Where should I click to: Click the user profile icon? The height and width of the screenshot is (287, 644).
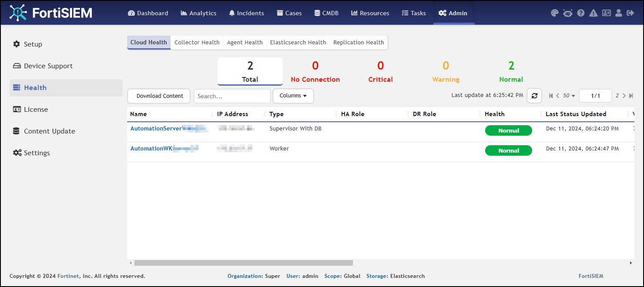pyautogui.click(x=619, y=13)
